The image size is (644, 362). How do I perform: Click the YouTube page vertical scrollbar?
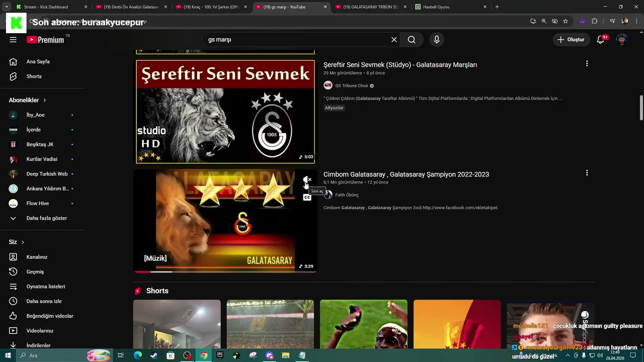coord(641,108)
